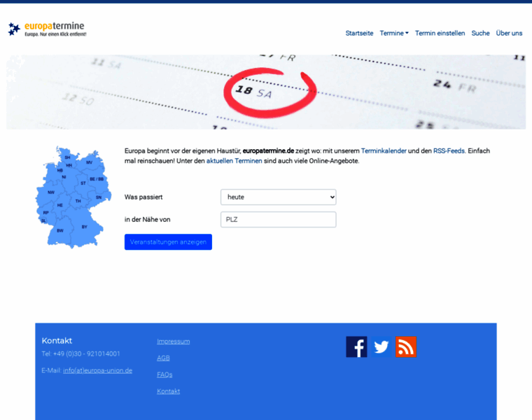The width and height of the screenshot is (532, 420).
Task: Follow the Terminkalender link
Action: pos(384,151)
